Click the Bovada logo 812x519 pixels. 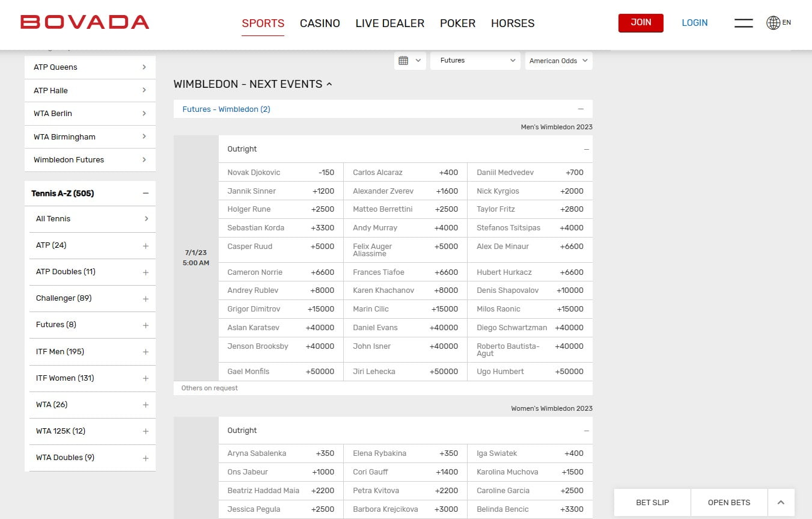[x=85, y=22]
